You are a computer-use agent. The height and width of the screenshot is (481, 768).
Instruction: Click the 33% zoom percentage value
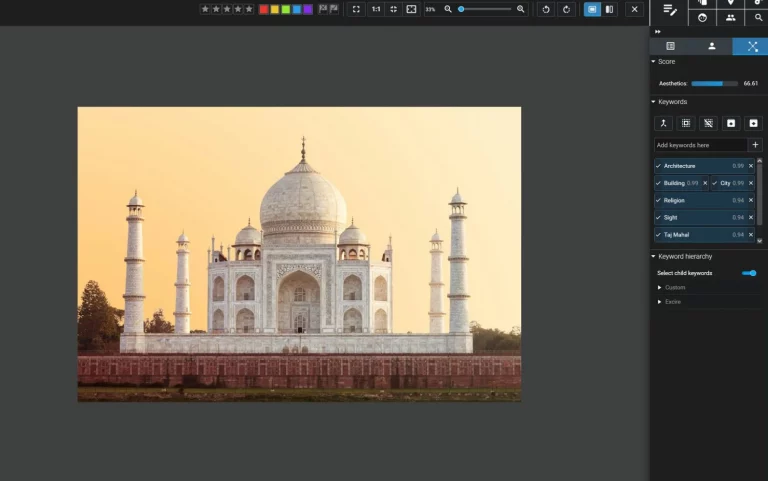click(x=430, y=9)
